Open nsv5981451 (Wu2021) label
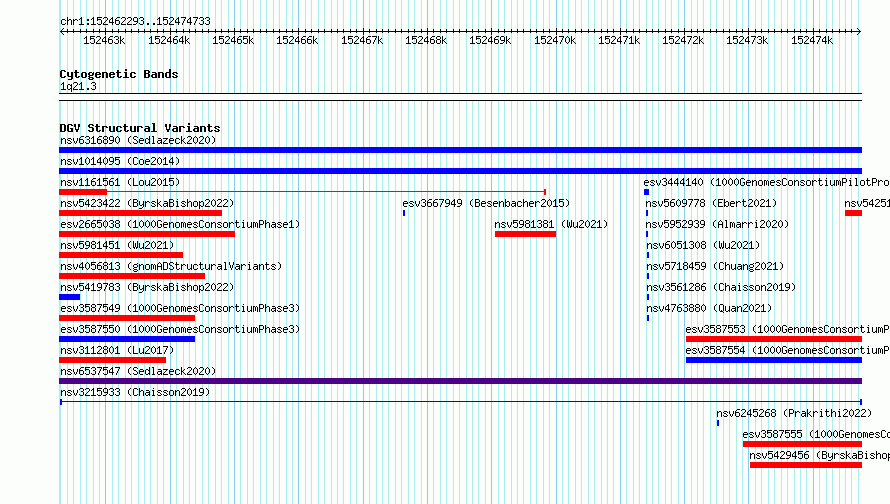 117,245
